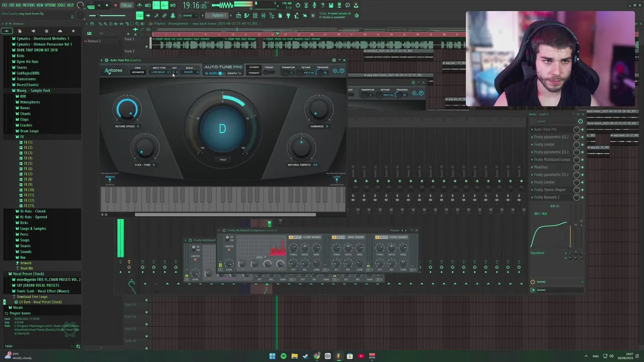Open the help question mark icon in the top toolbar
The image size is (644, 362).
(x=323, y=6)
